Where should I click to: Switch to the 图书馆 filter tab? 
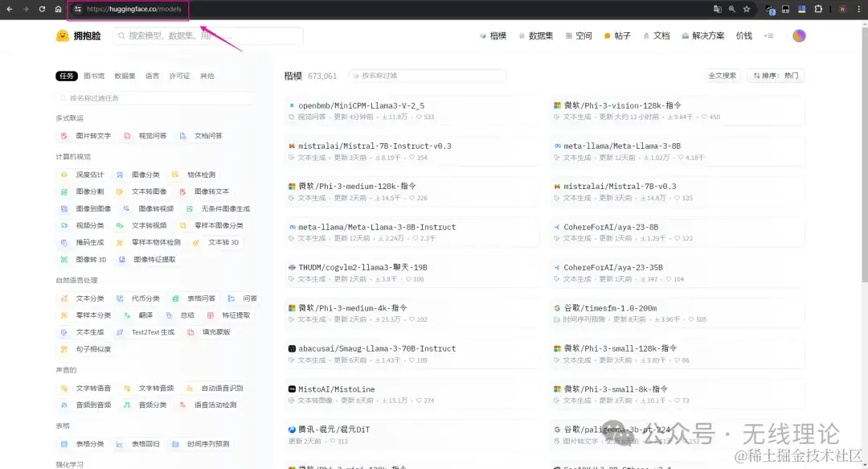94,76
